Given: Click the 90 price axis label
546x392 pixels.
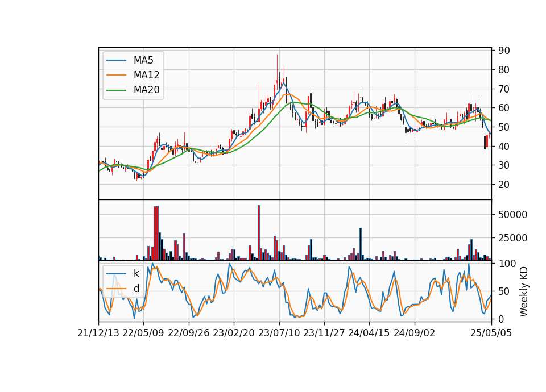Looking at the screenshot, I should (504, 51).
